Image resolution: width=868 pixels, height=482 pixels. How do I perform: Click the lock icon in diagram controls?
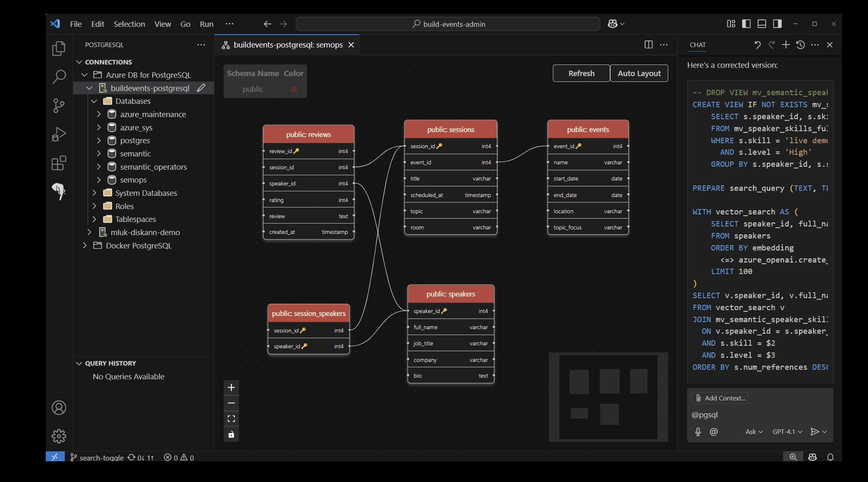(231, 434)
